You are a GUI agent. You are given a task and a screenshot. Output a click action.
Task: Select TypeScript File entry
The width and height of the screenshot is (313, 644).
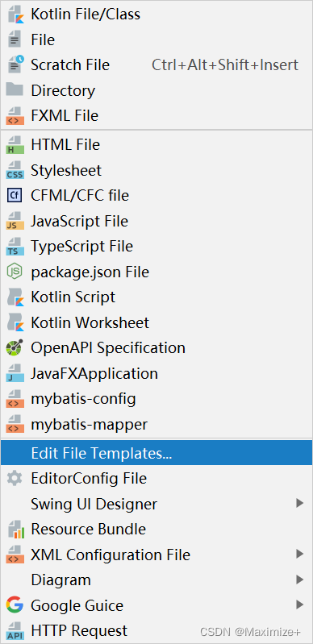coord(156,247)
